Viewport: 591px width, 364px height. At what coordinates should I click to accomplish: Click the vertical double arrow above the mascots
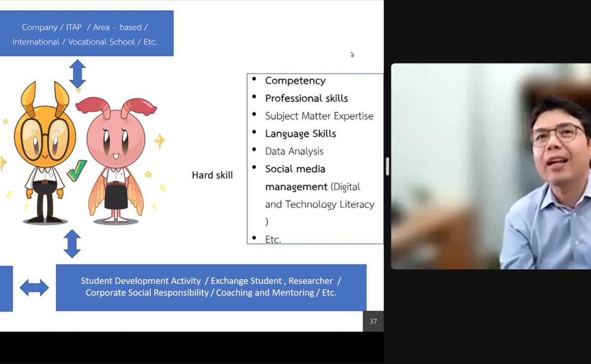(x=77, y=74)
